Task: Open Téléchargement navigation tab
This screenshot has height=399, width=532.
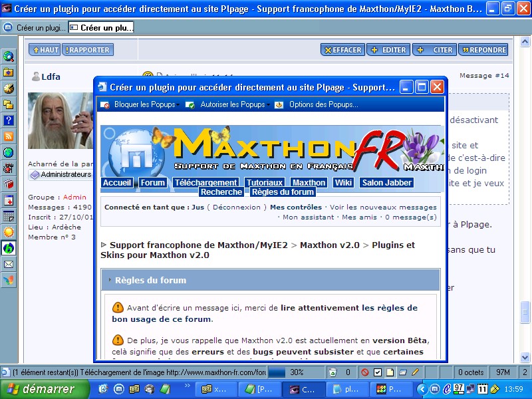Action: tap(205, 182)
